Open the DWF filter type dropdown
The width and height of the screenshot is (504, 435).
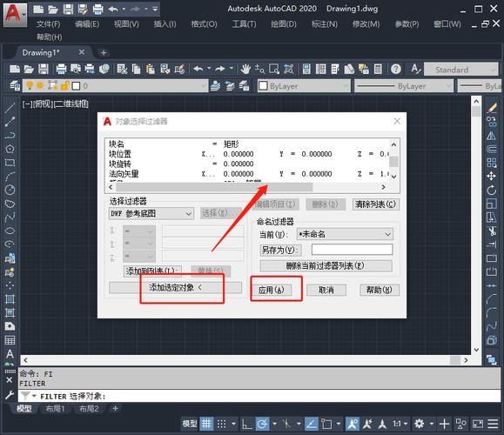[x=151, y=214]
